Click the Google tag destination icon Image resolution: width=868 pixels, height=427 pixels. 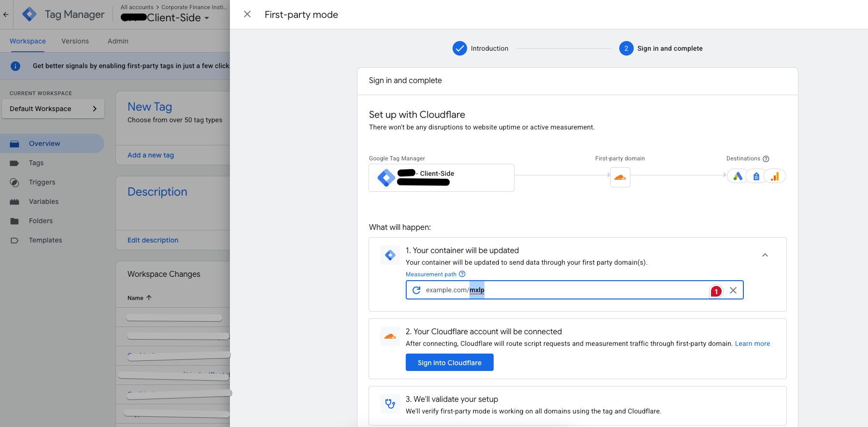(756, 176)
